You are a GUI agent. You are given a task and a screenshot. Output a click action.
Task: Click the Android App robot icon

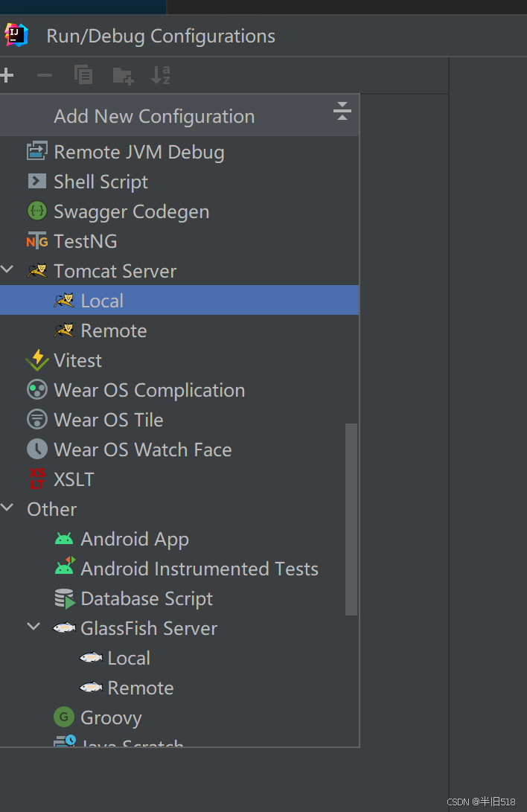click(x=64, y=539)
